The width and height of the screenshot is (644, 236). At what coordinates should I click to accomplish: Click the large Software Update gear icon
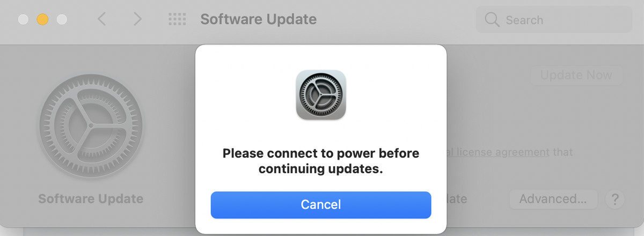91,126
